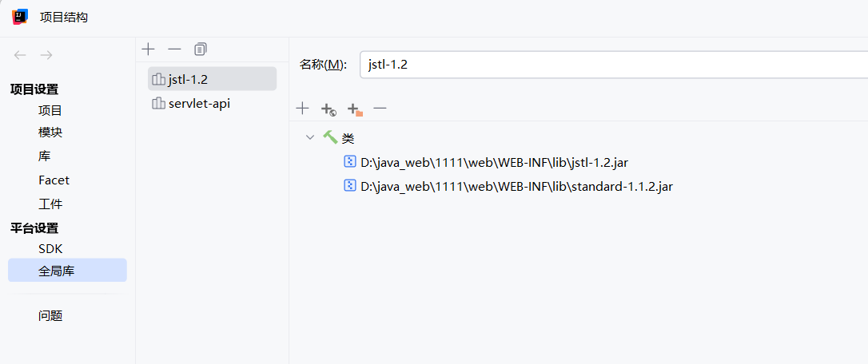Click the jar icon for standard-1.1.2.jar
868x364 pixels.
coord(350,186)
